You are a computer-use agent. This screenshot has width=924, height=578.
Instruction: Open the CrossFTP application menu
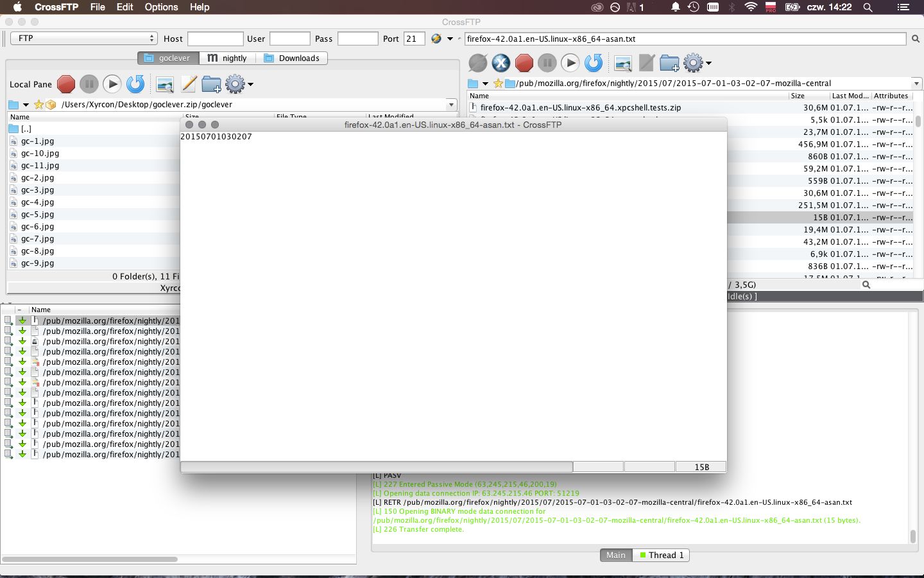coord(56,7)
